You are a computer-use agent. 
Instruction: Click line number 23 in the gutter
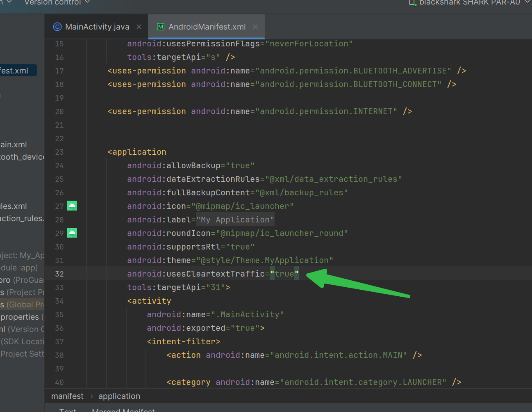(59, 152)
